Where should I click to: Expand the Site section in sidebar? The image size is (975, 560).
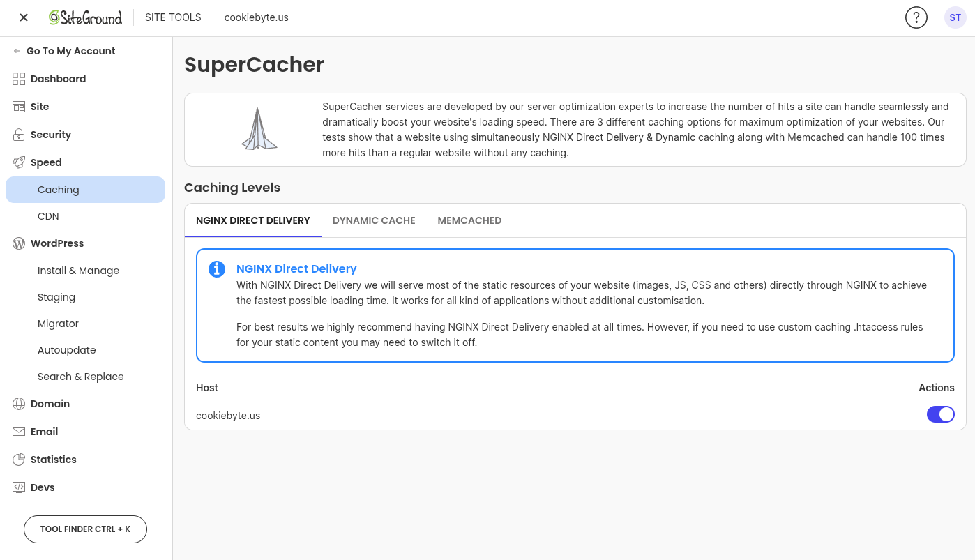pyautogui.click(x=40, y=107)
